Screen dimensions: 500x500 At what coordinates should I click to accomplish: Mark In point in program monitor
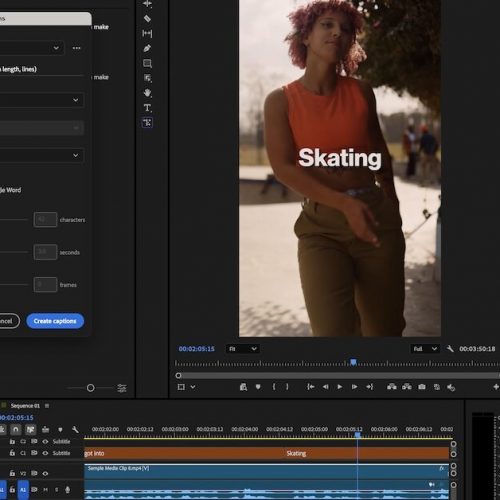tap(274, 387)
